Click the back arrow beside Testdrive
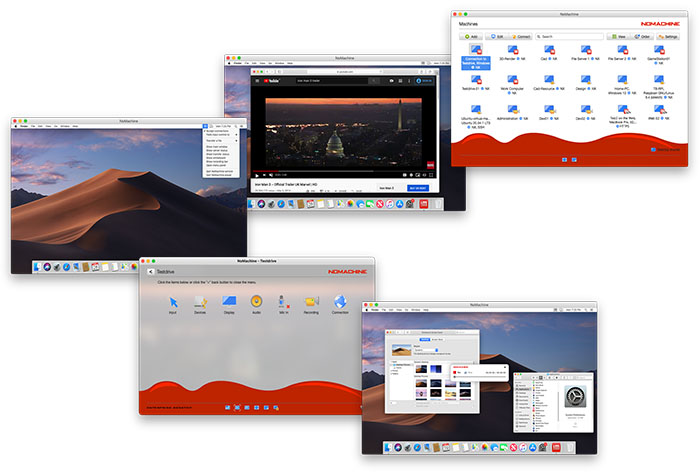The image size is (700, 472). click(x=150, y=271)
